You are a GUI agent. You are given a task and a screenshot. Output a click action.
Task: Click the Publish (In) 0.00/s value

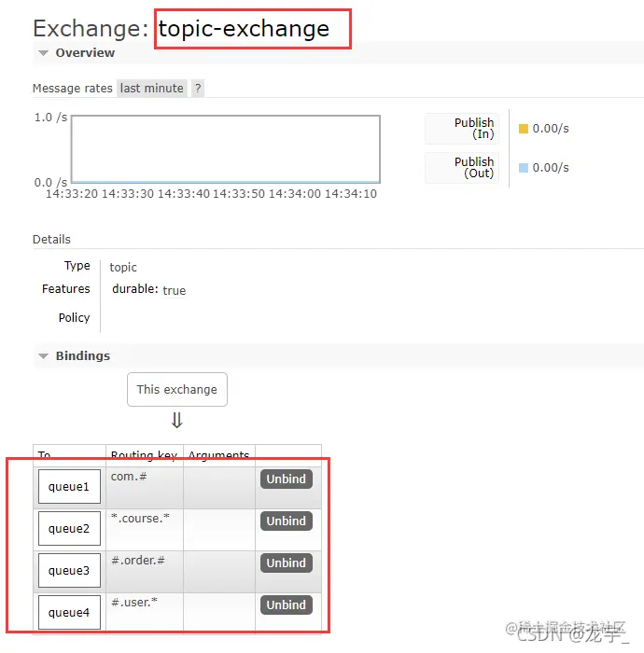[x=551, y=129]
